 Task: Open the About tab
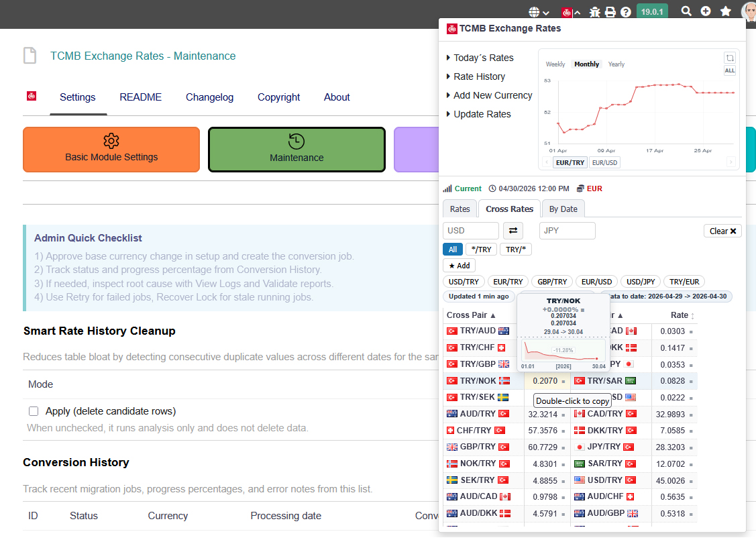337,97
